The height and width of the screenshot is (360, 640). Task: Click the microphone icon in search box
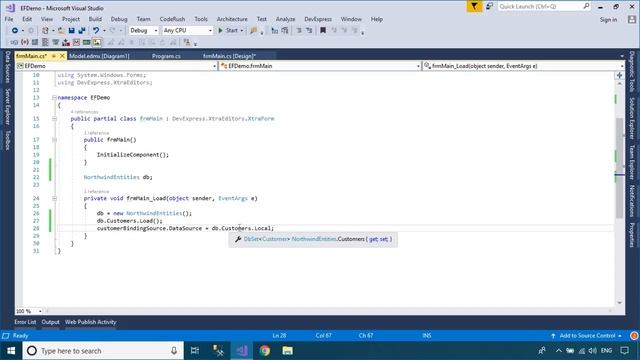coord(174,351)
